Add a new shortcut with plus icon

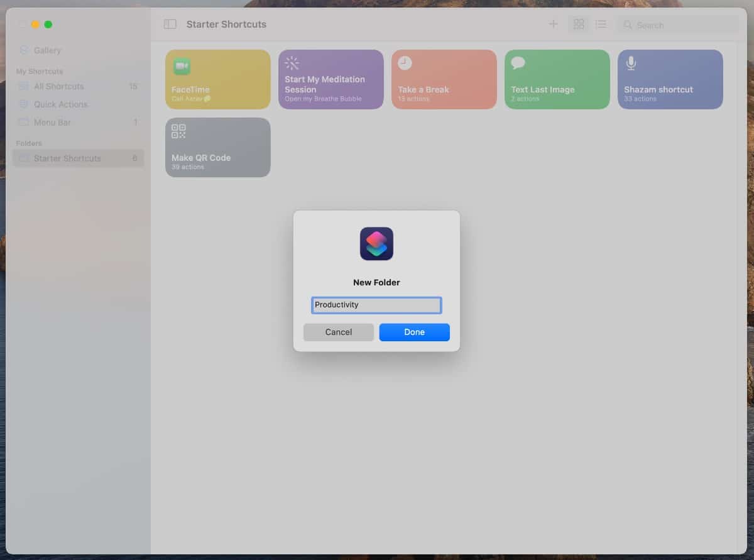pyautogui.click(x=554, y=24)
